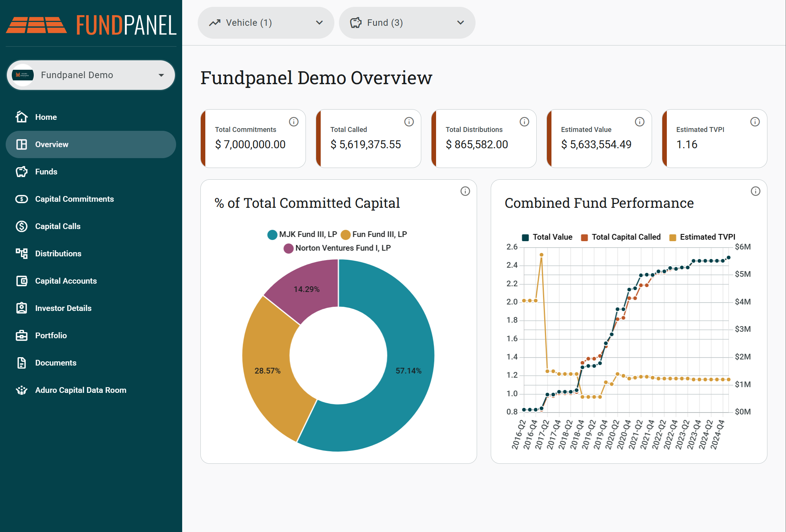This screenshot has width=786, height=532.
Task: Select Overview menu item
Action: click(x=91, y=144)
